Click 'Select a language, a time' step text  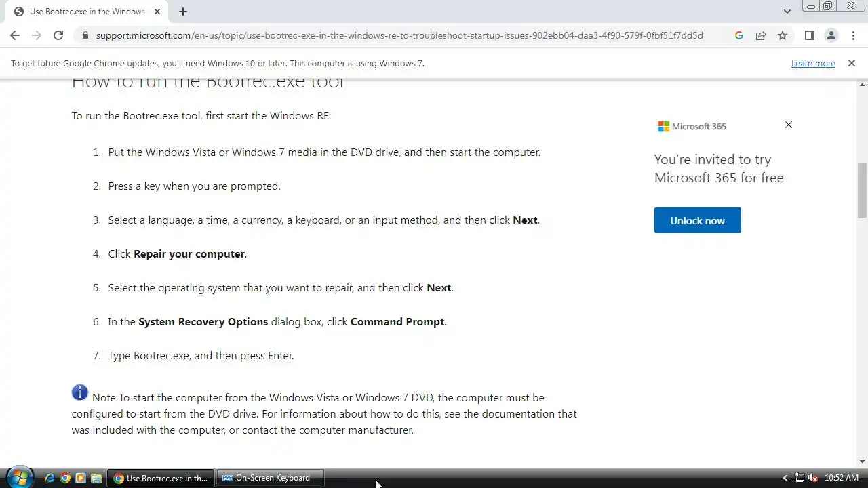point(323,220)
